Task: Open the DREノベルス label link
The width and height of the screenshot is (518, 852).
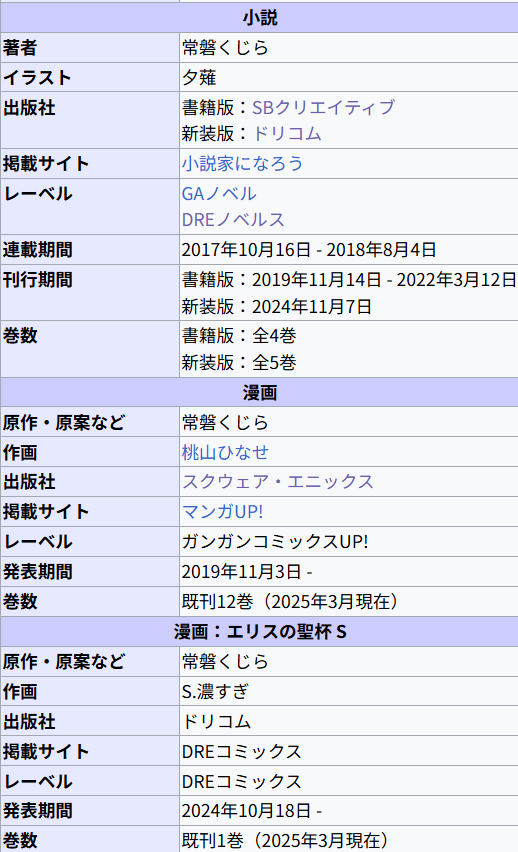Action: pyautogui.click(x=233, y=220)
